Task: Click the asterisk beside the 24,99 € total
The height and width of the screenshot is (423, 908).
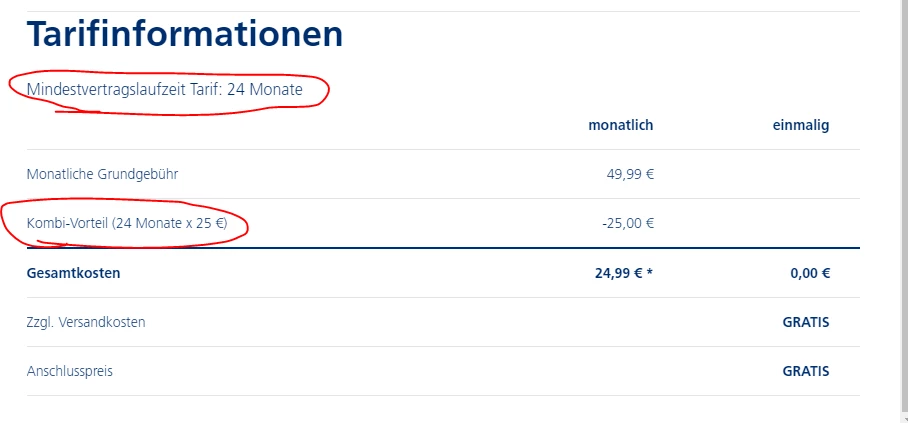Action: (x=649, y=272)
